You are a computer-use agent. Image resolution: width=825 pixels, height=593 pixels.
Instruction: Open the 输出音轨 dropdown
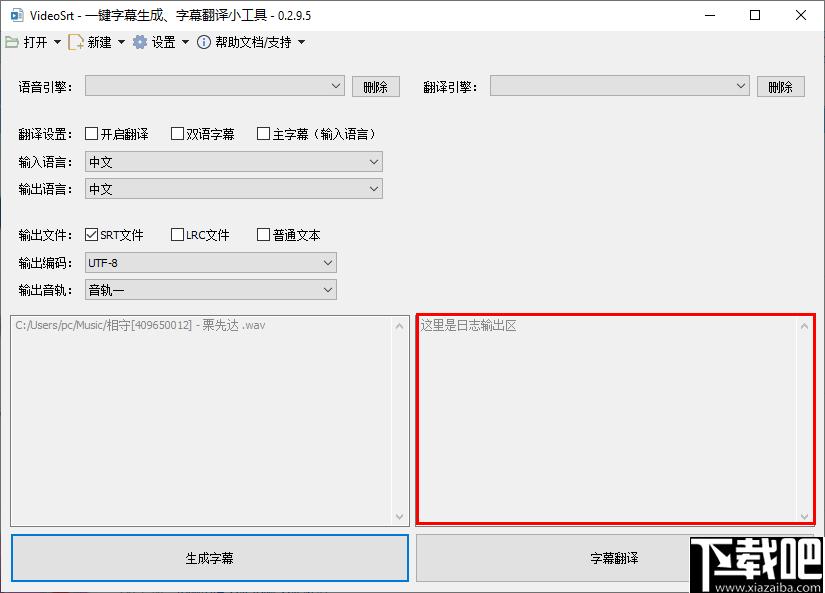[x=210, y=290]
